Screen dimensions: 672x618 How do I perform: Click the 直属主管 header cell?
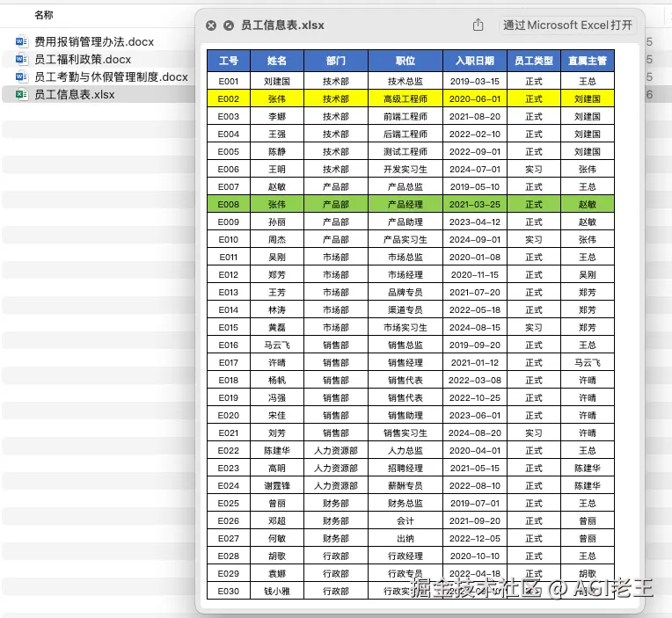coord(588,61)
